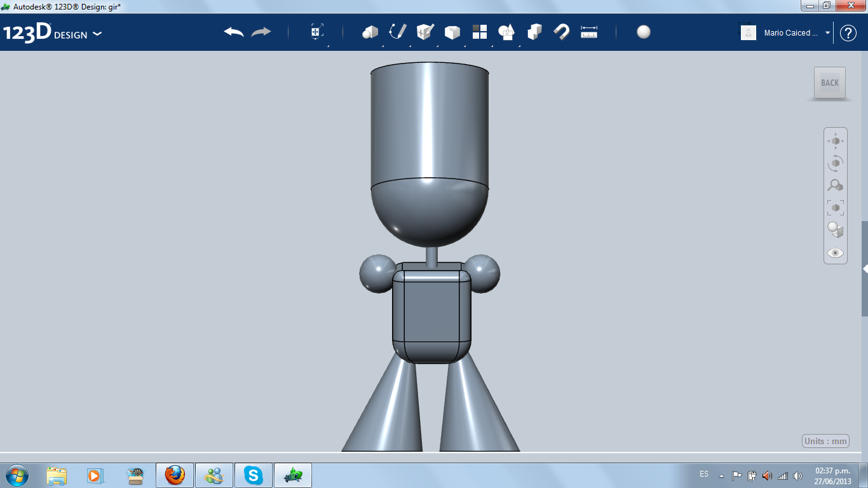This screenshot has width=868, height=488.
Task: Click the redo arrow in the toolbar
Action: (x=261, y=32)
